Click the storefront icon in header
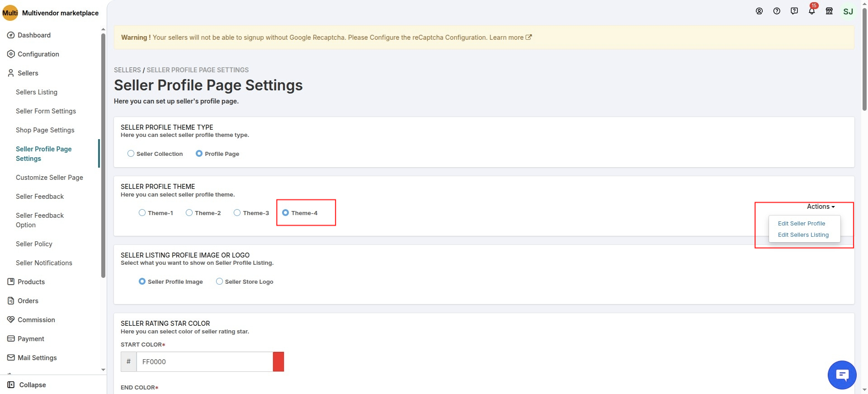Image resolution: width=868 pixels, height=394 pixels. 829,11
